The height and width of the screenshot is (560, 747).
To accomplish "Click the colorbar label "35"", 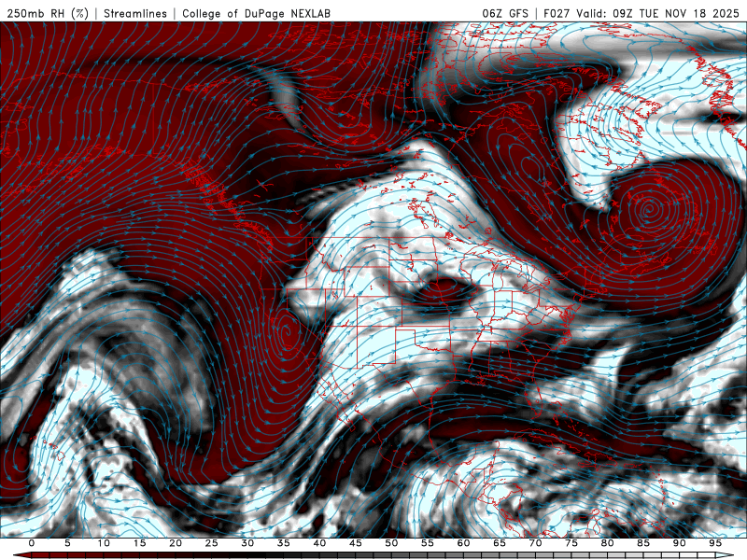I will click(284, 543).
